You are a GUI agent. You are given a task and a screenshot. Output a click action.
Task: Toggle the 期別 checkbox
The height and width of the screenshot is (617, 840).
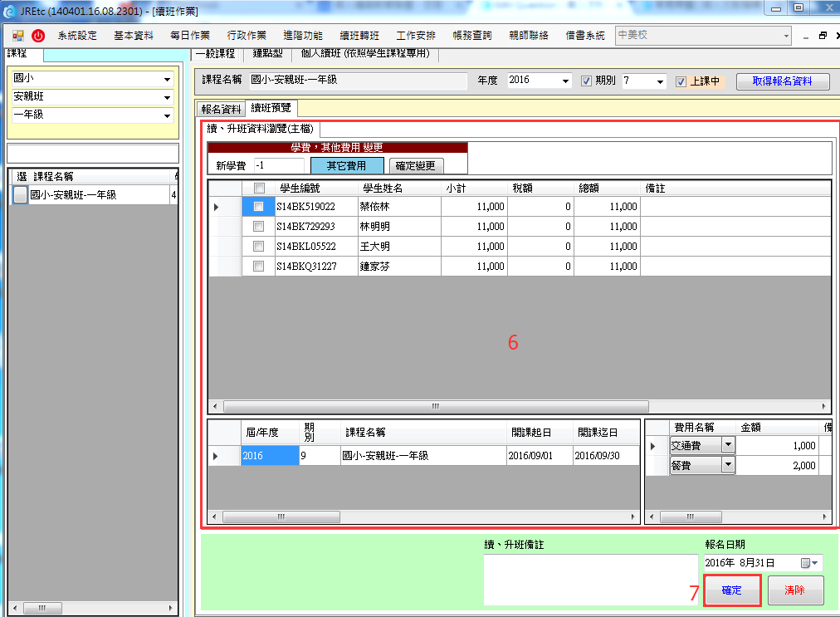coord(586,81)
